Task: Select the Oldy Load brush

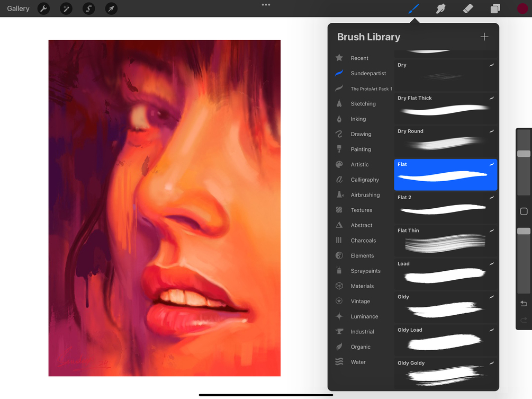Action: point(446,340)
